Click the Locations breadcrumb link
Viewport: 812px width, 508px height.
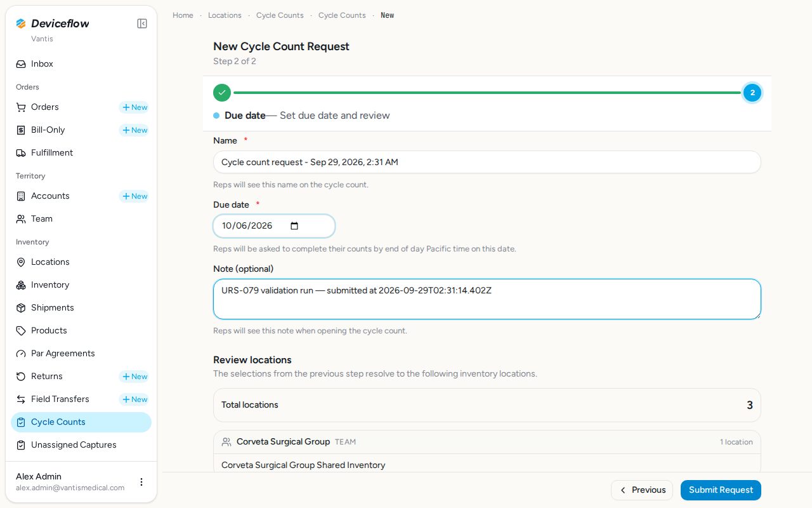point(225,15)
